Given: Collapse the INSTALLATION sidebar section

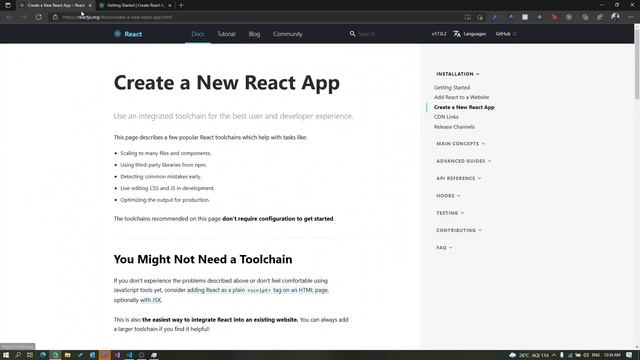Looking at the screenshot, I should click(x=458, y=74).
